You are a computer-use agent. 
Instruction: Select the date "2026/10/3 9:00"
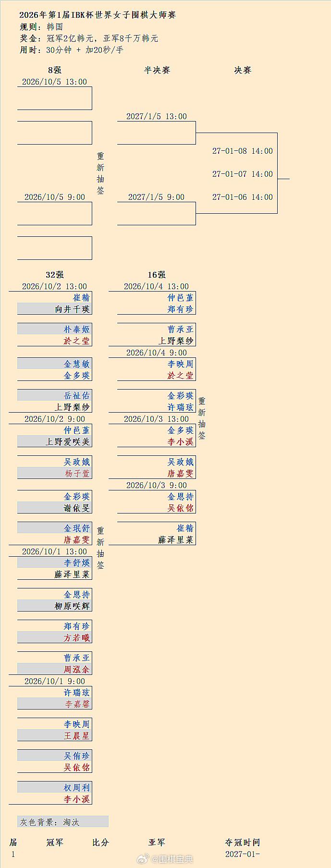pos(157,485)
